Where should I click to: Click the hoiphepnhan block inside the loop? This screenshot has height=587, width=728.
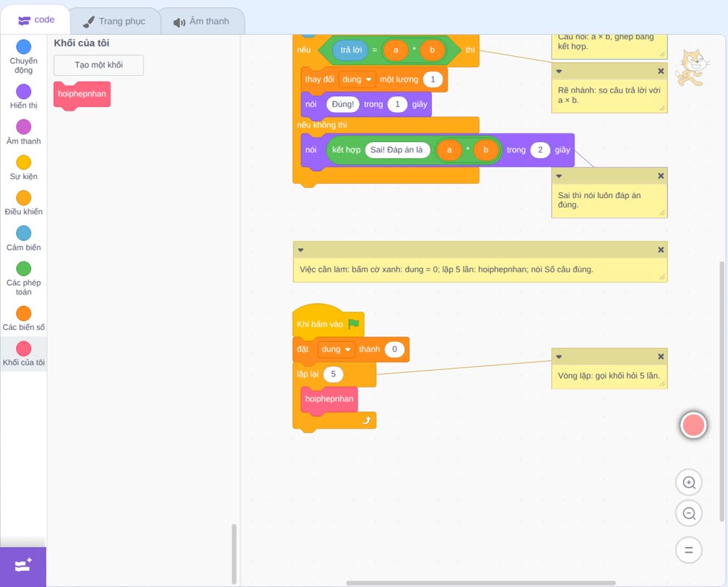tap(329, 399)
